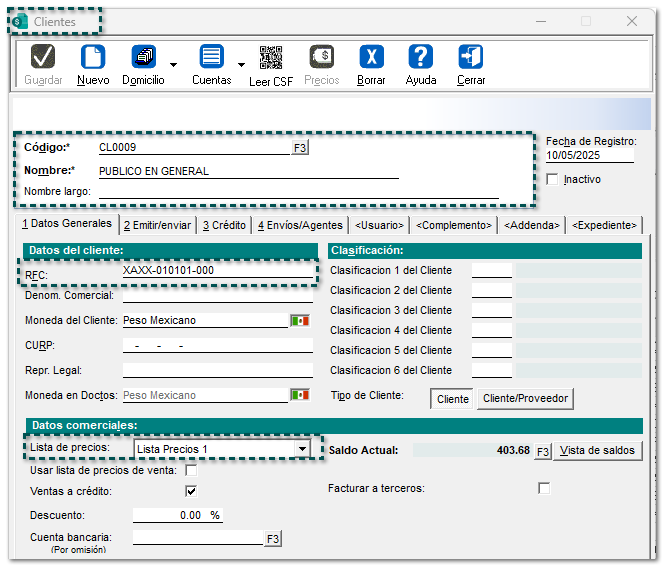The width and height of the screenshot is (665, 568).
Task: Switch to the 3 Crédito tab
Action: (224, 225)
